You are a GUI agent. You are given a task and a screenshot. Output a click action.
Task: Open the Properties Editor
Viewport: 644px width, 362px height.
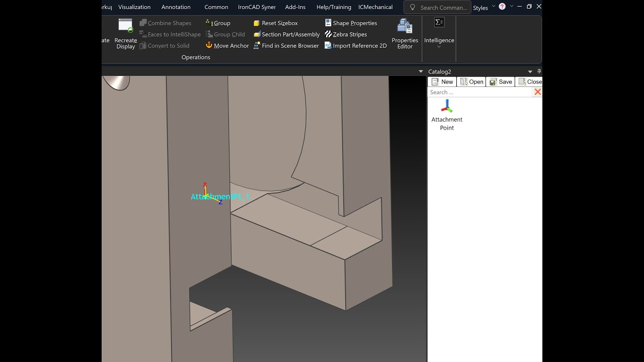click(x=405, y=34)
